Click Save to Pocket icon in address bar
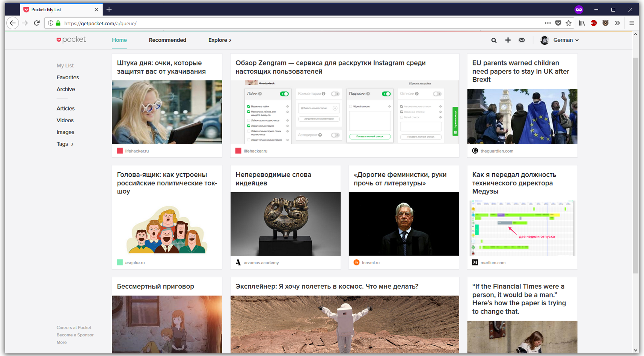644x356 pixels. pos(558,23)
